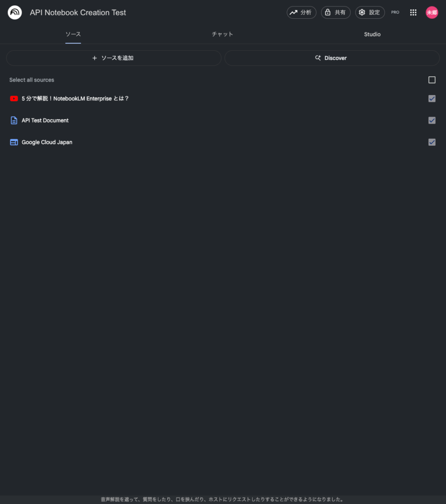Click the PRO label in the header
This screenshot has height=504, width=446.
pos(395,12)
